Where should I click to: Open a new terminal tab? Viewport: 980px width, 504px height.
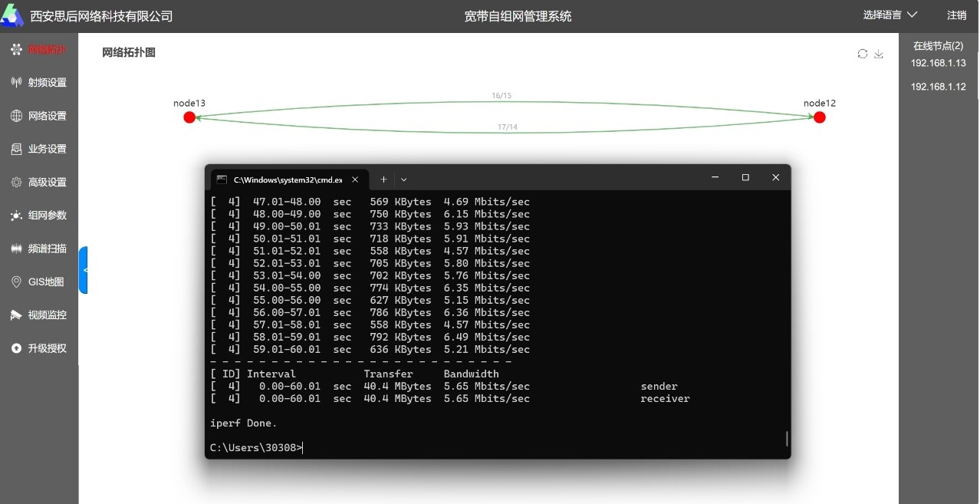point(383,180)
